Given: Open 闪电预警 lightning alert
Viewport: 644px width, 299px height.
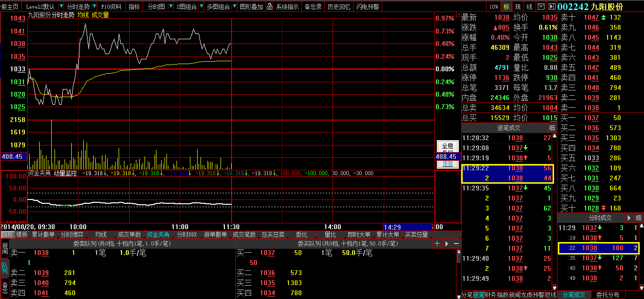Looking at the screenshot, I should [367, 7].
